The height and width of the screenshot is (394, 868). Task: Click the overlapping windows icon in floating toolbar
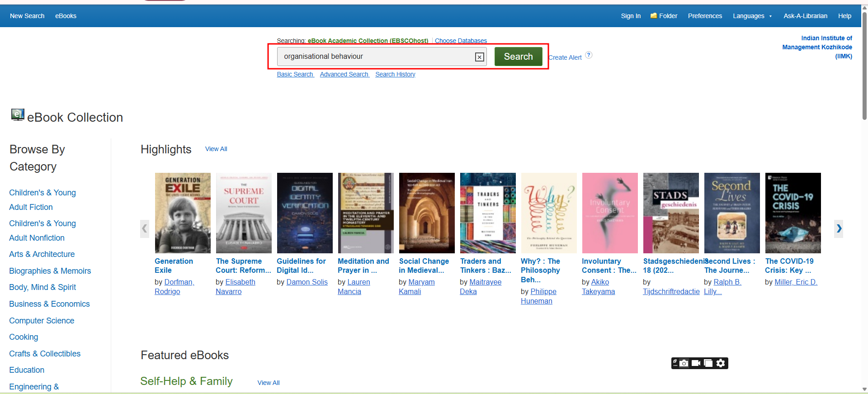708,363
